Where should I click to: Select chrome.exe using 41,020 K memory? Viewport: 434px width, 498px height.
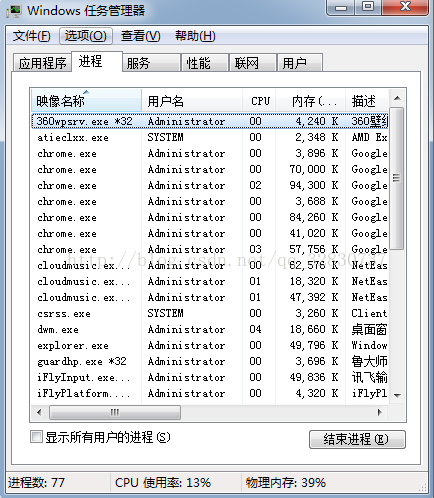(x=210, y=233)
